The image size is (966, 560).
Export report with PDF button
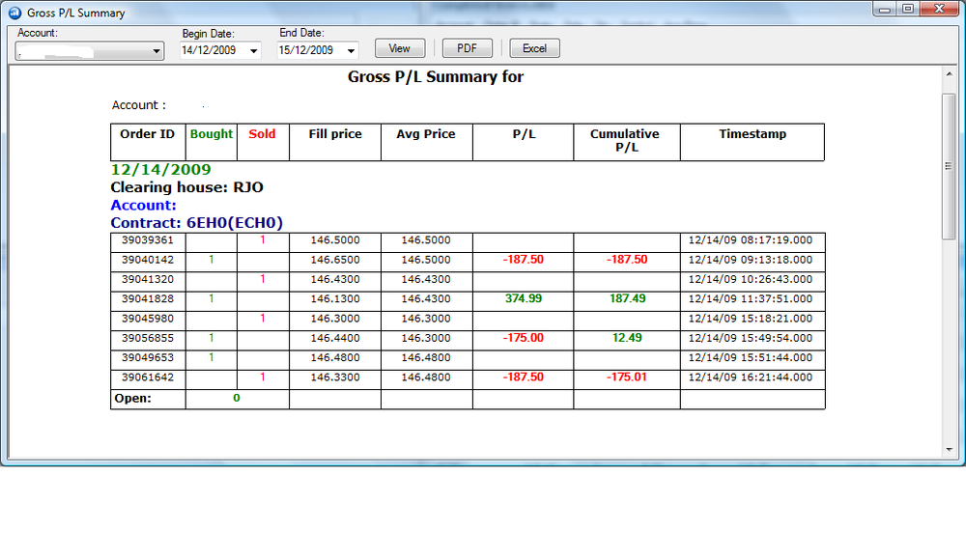467,48
